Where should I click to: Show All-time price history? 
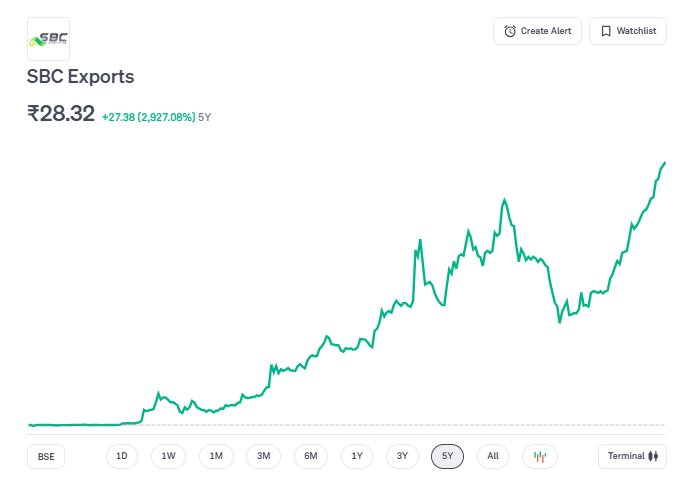(493, 457)
